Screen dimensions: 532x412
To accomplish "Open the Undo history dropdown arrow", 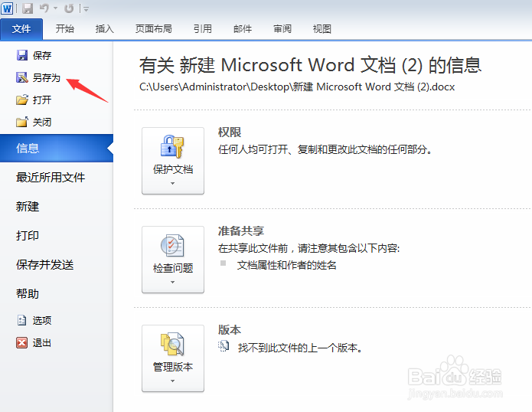I will pos(56,8).
